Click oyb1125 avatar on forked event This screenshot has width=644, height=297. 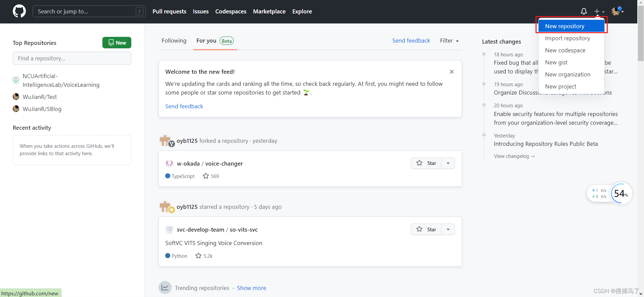coord(165,141)
